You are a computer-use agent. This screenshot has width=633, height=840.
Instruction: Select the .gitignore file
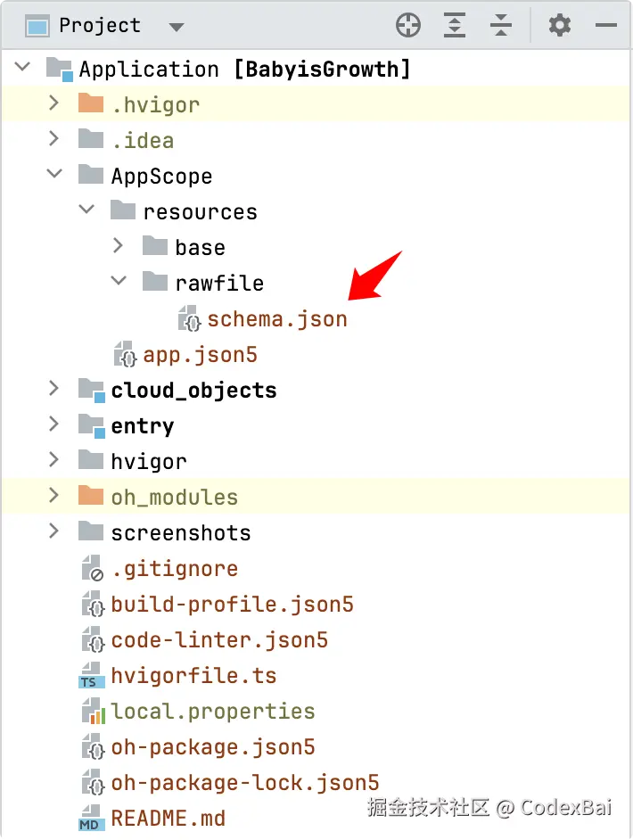pos(174,569)
